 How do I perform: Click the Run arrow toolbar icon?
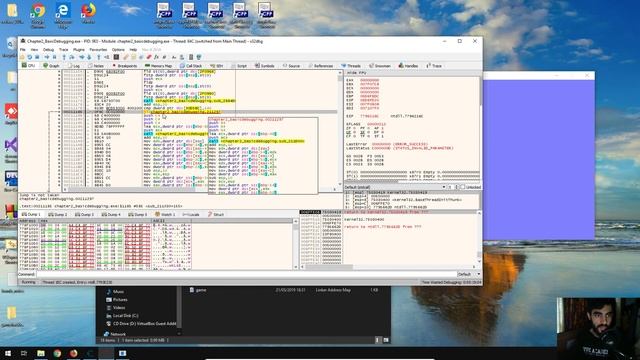[47, 57]
